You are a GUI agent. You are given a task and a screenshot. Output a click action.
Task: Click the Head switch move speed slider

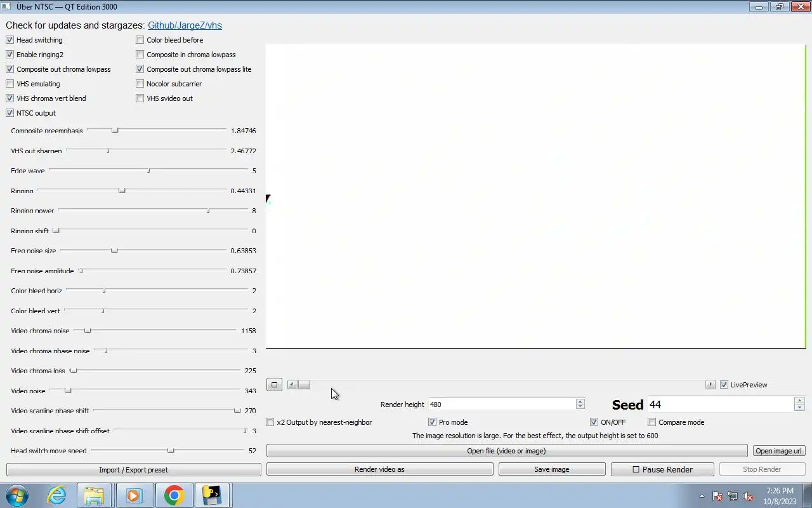(x=167, y=450)
